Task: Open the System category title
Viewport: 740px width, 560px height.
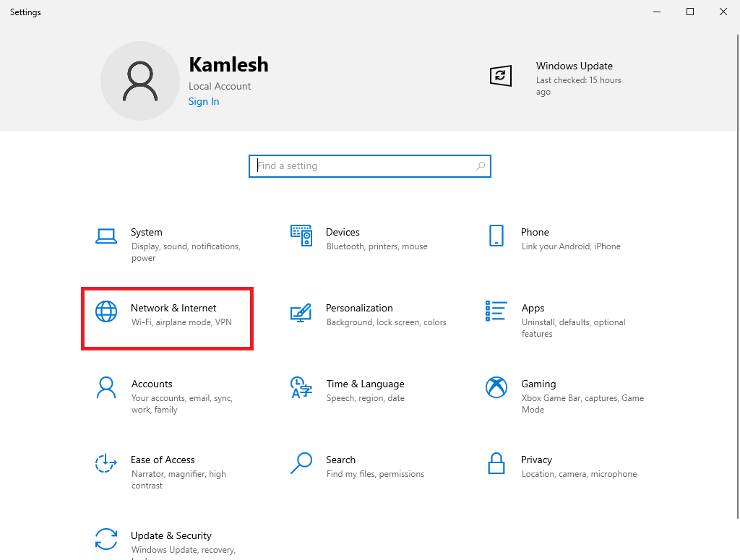Action: tap(146, 232)
